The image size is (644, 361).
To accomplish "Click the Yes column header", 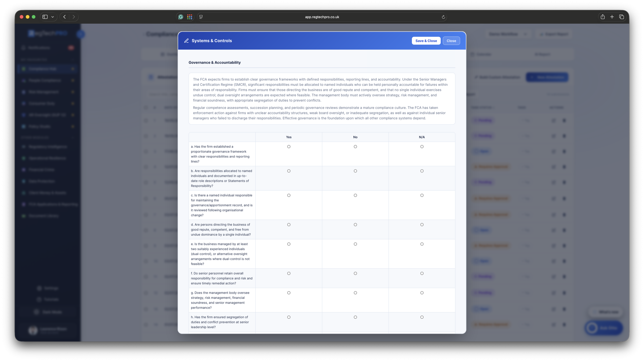I will click(289, 137).
